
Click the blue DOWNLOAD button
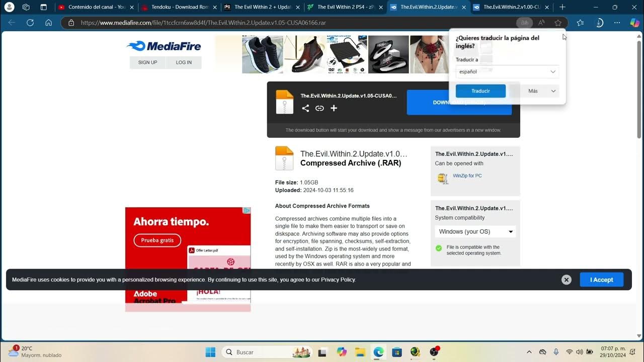(459, 103)
